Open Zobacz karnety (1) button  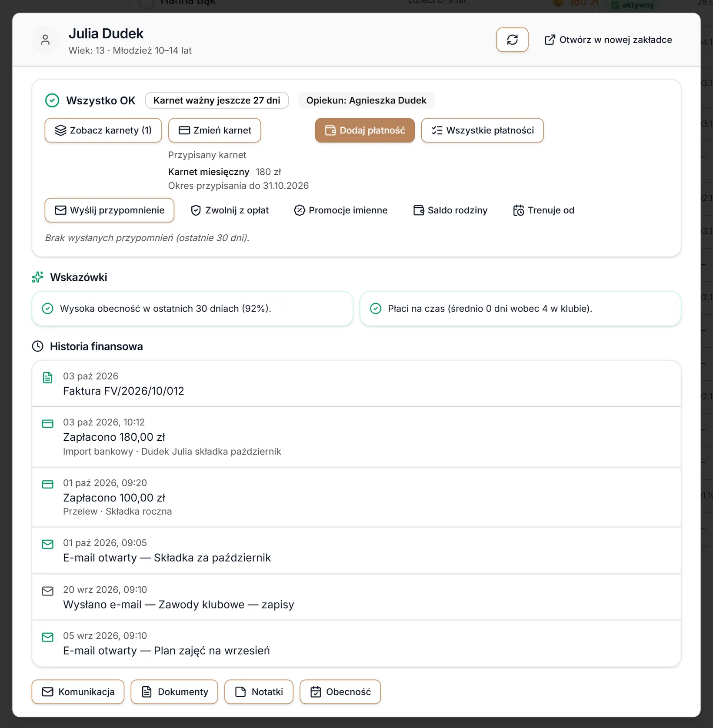coord(103,130)
